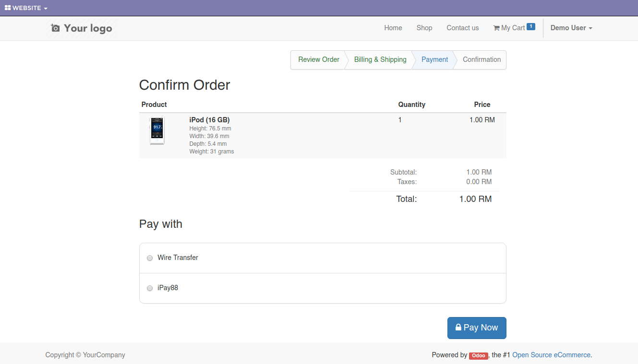Viewport: 638px width, 364px height.
Task: Click the Confirmation step
Action: point(482,59)
